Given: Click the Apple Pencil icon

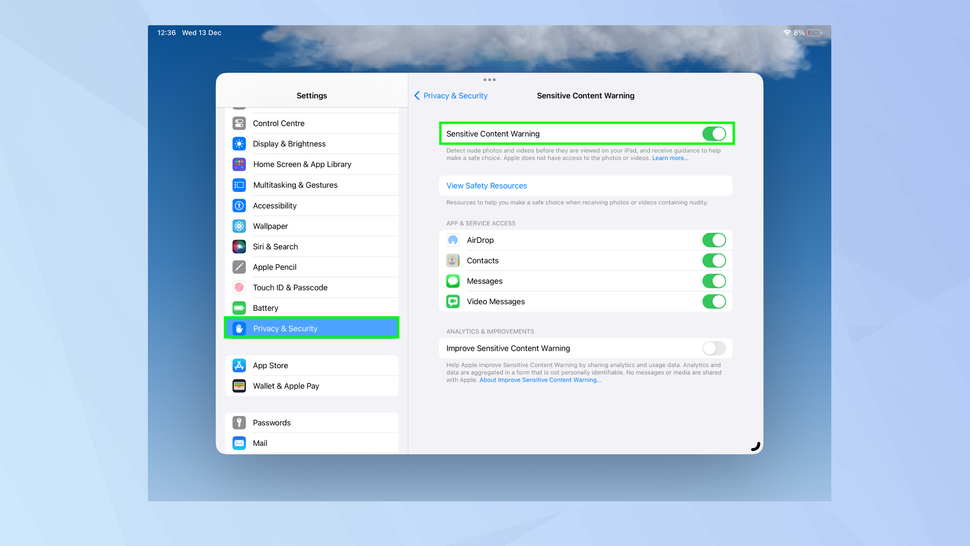Looking at the screenshot, I should [239, 267].
